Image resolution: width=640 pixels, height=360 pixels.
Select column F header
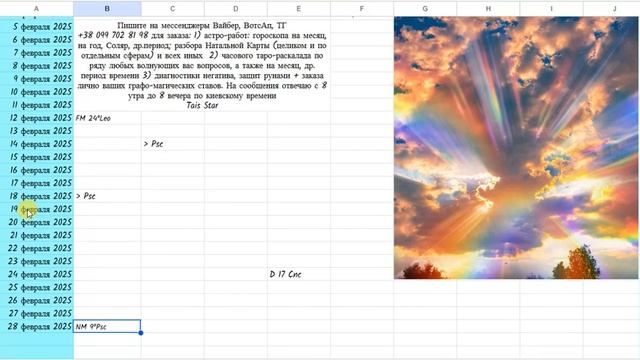pyautogui.click(x=362, y=9)
